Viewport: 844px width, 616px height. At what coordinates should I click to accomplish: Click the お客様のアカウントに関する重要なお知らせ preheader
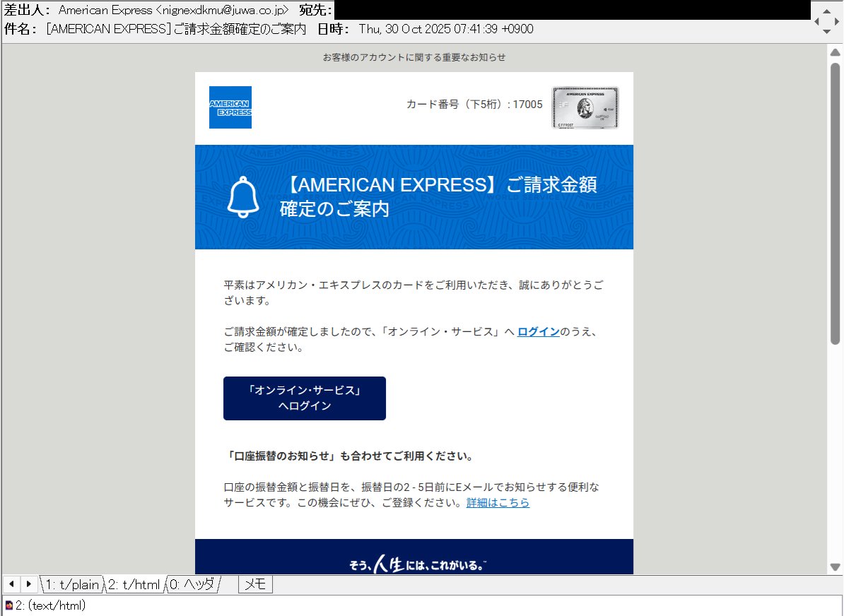[414, 57]
